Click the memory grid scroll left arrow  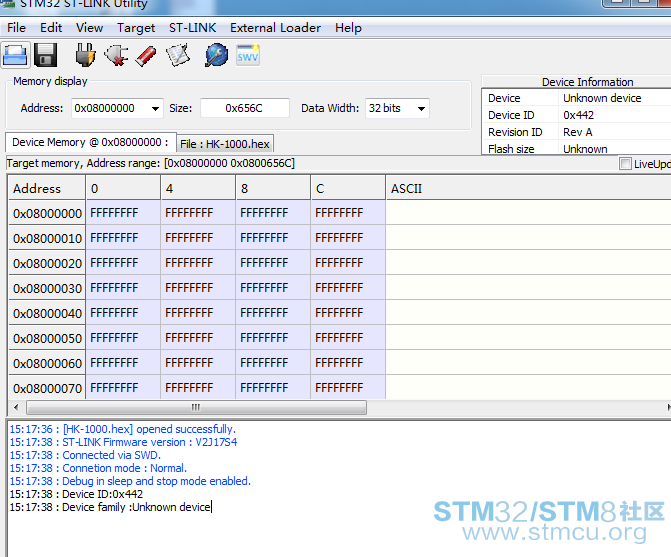tap(16, 407)
